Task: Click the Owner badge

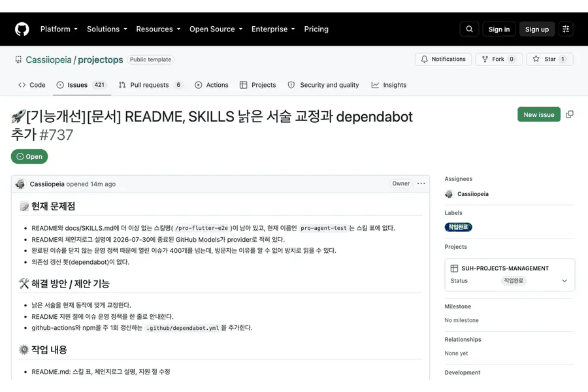Action: [x=400, y=184]
